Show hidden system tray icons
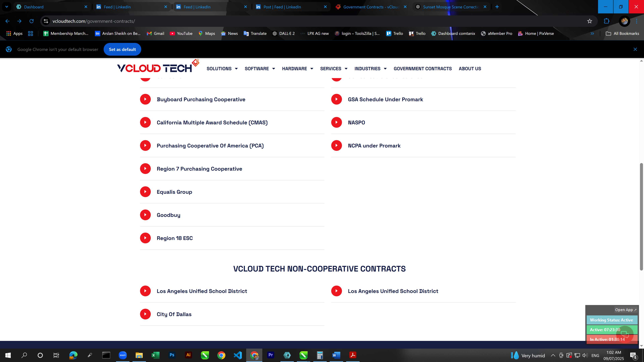 pyautogui.click(x=553, y=355)
